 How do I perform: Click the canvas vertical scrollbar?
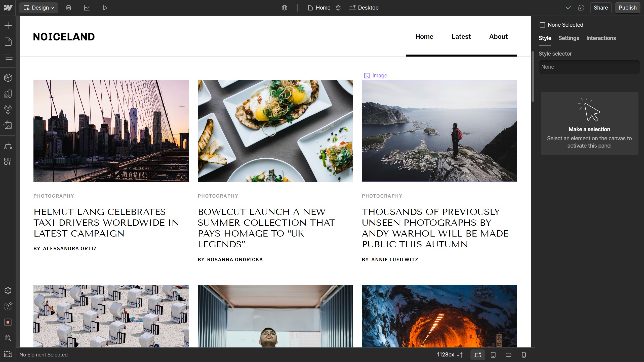(533, 77)
